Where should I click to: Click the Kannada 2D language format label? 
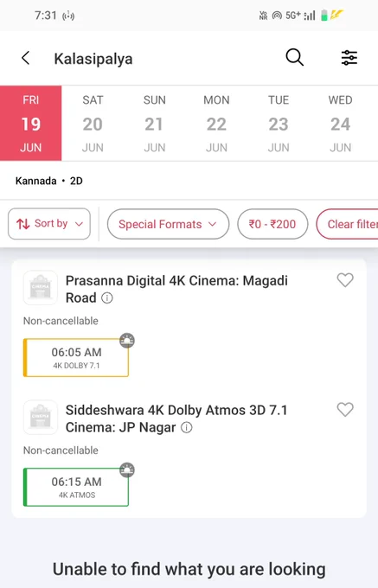48,181
